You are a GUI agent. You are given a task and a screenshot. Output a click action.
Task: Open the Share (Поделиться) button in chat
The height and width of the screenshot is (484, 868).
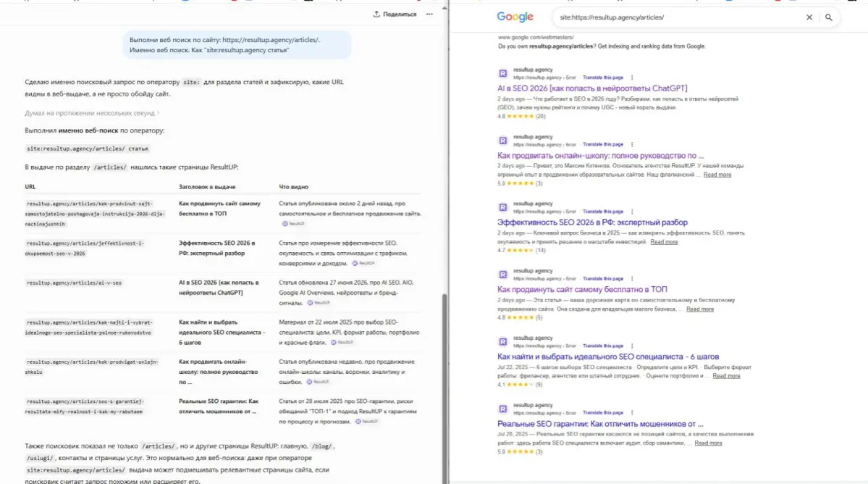click(x=395, y=14)
